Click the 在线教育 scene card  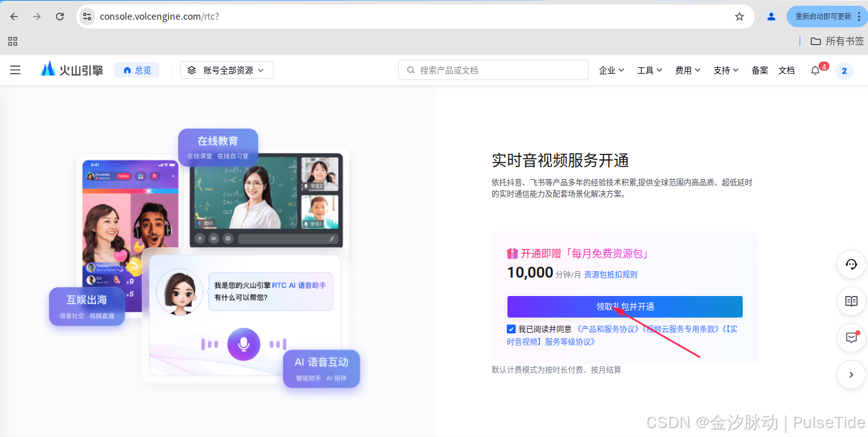click(218, 147)
